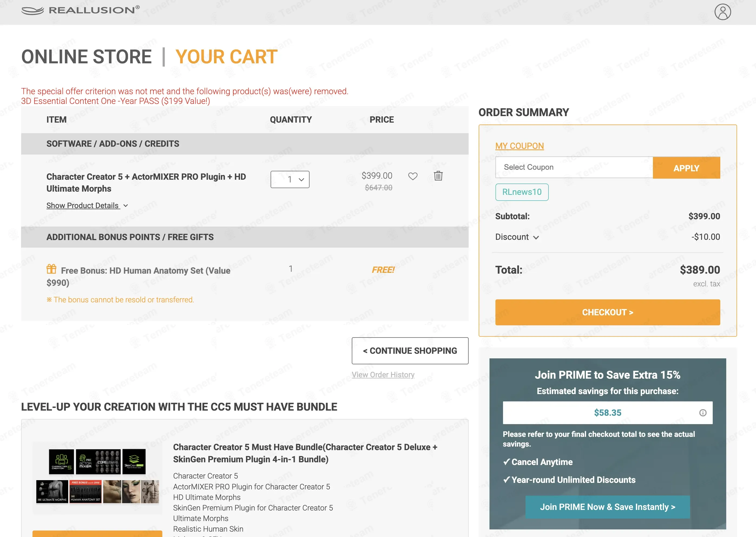Open Character Creator 5 Must Have Bundle title
Screen dimensions: 756x537
point(305,453)
